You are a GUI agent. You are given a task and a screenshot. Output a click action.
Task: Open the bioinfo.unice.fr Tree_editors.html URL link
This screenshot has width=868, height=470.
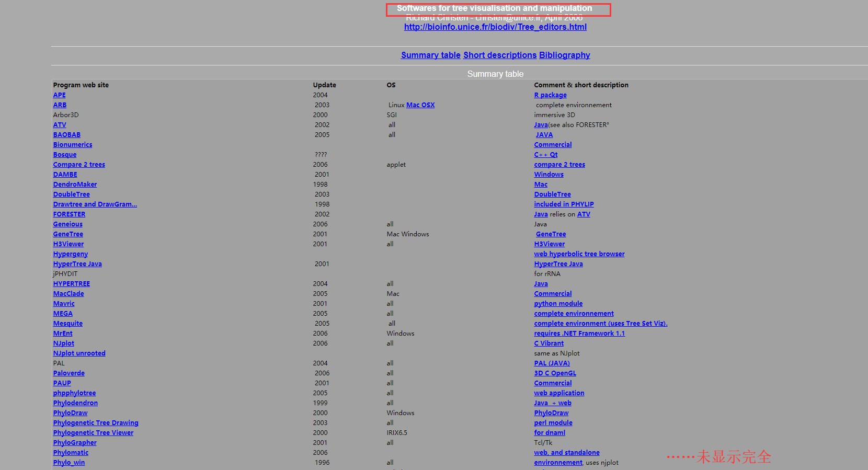click(495, 27)
